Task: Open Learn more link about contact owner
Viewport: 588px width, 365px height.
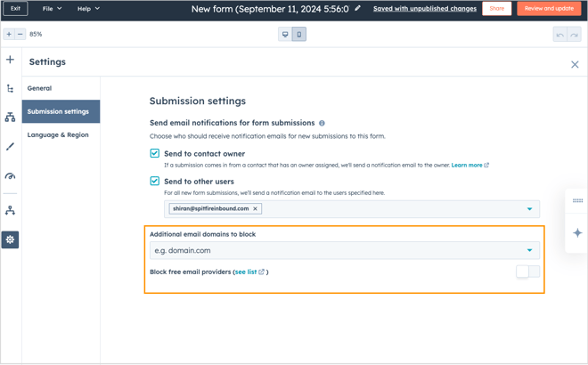Action: pyautogui.click(x=470, y=165)
